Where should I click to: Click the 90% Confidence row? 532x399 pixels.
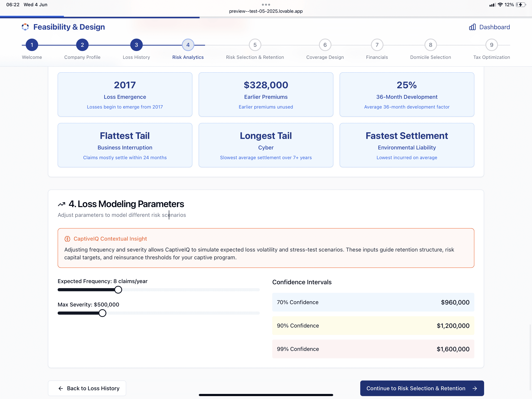coord(373,326)
